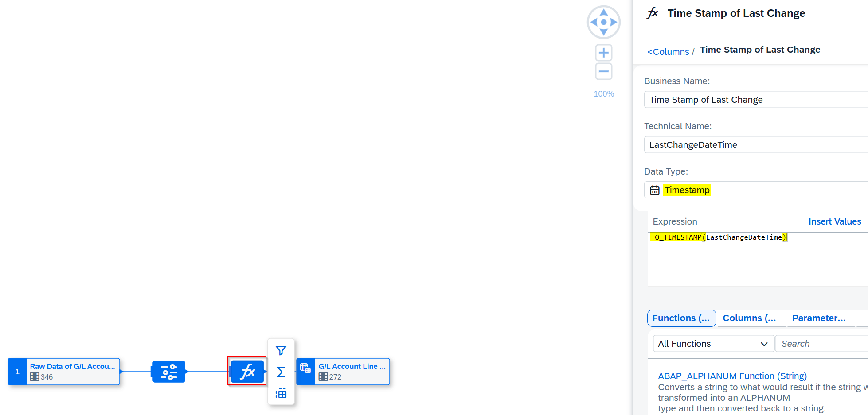Select the projection node with sliders icon
Viewport: 868px width, 415px height.
tap(169, 372)
